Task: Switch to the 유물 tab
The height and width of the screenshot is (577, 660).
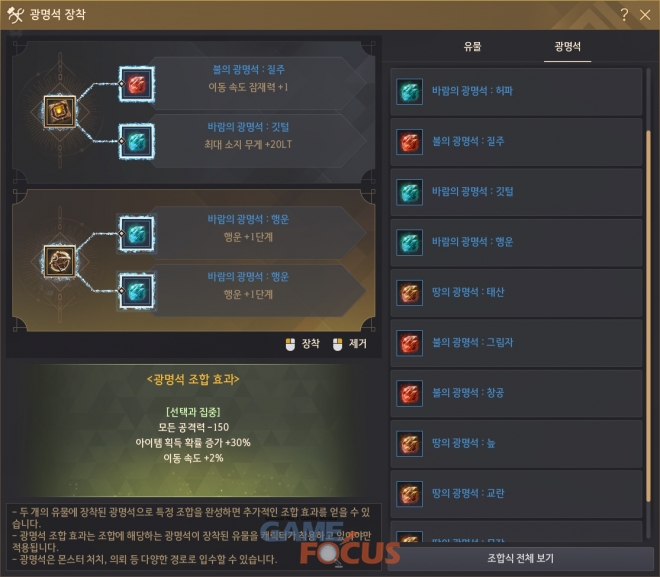Action: (x=472, y=46)
